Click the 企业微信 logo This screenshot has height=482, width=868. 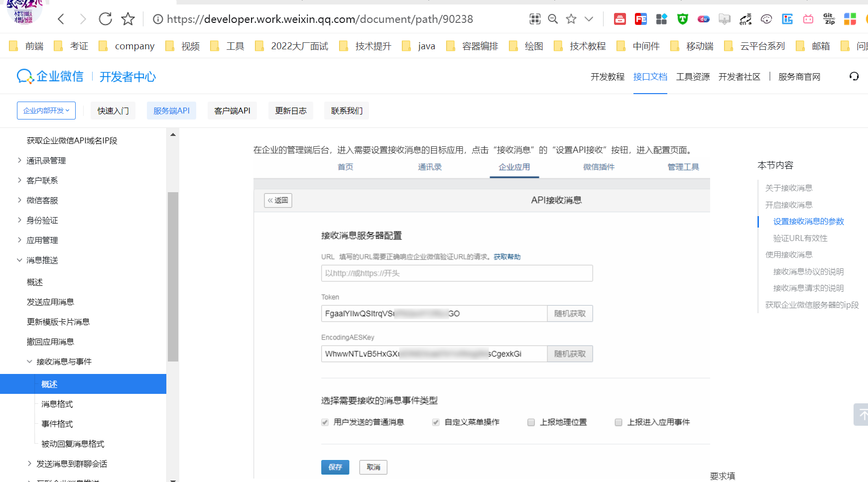coord(50,76)
